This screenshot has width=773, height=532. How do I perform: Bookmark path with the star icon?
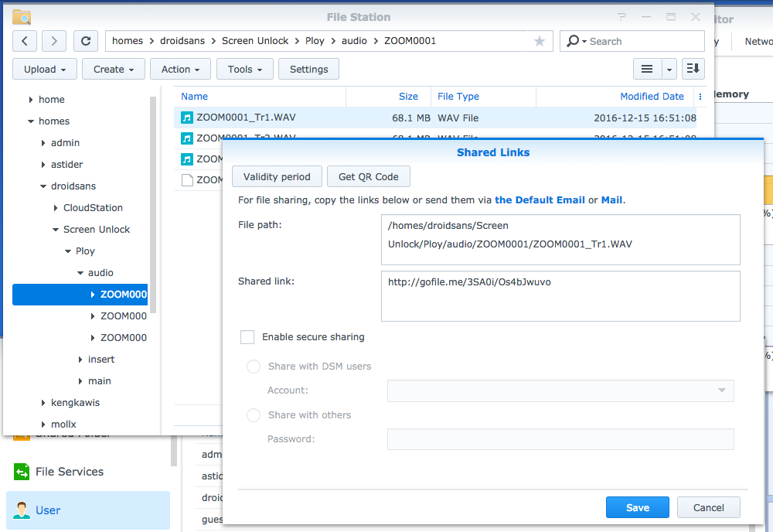point(540,41)
